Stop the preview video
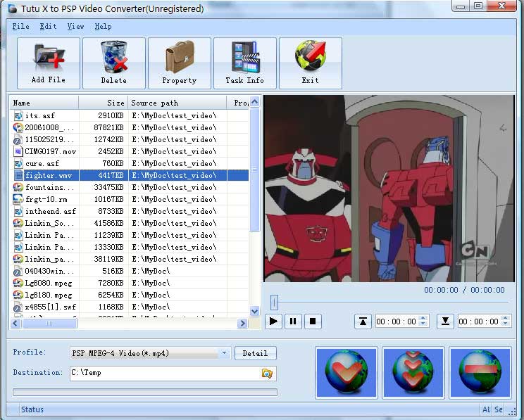The width and height of the screenshot is (524, 420). (x=313, y=322)
